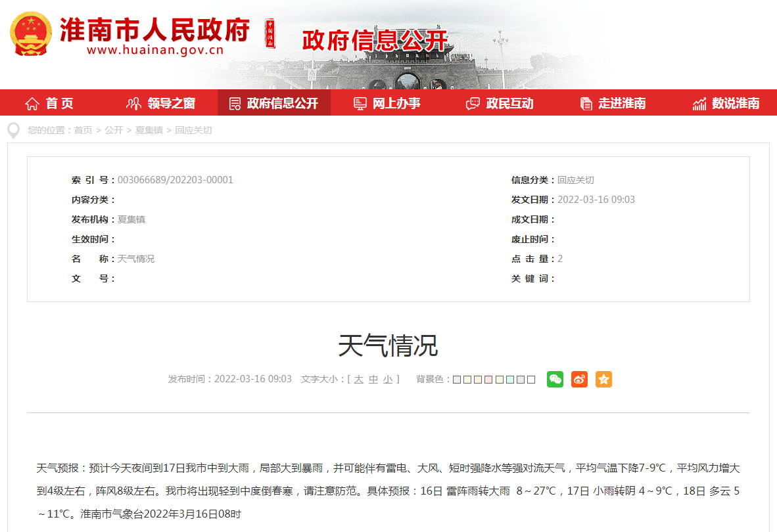
Task: Click the home icon beside 首页
Action: (32, 102)
